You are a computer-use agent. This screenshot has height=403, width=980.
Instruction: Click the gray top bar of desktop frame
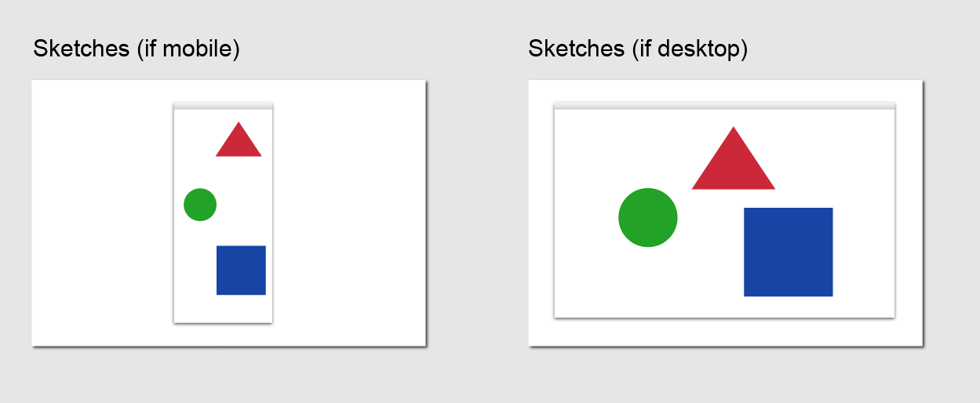[x=724, y=106]
